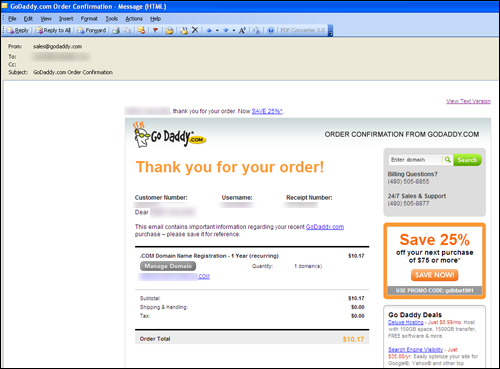
Task: Click the Manage Domain button
Action: (168, 266)
